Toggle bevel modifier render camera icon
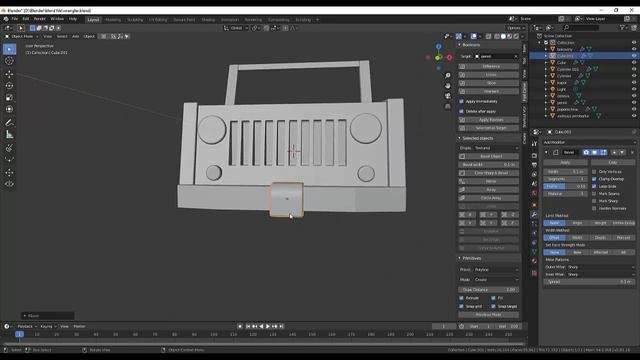 (x=586, y=152)
